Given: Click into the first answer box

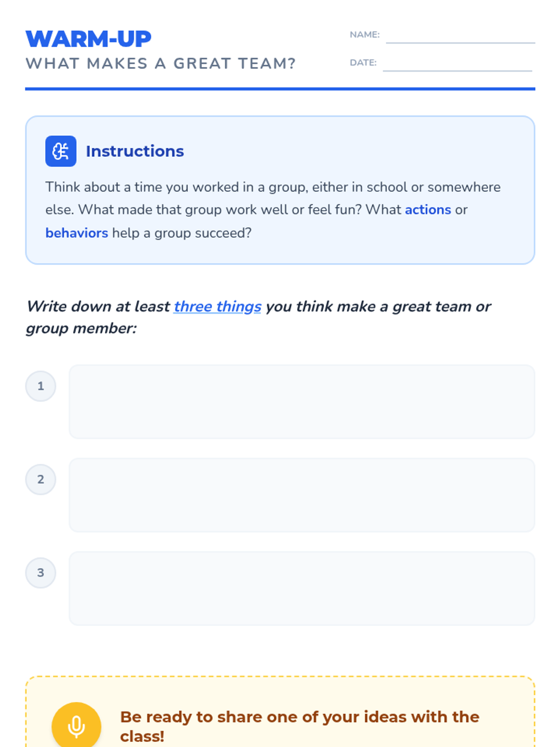Looking at the screenshot, I should coord(302,402).
